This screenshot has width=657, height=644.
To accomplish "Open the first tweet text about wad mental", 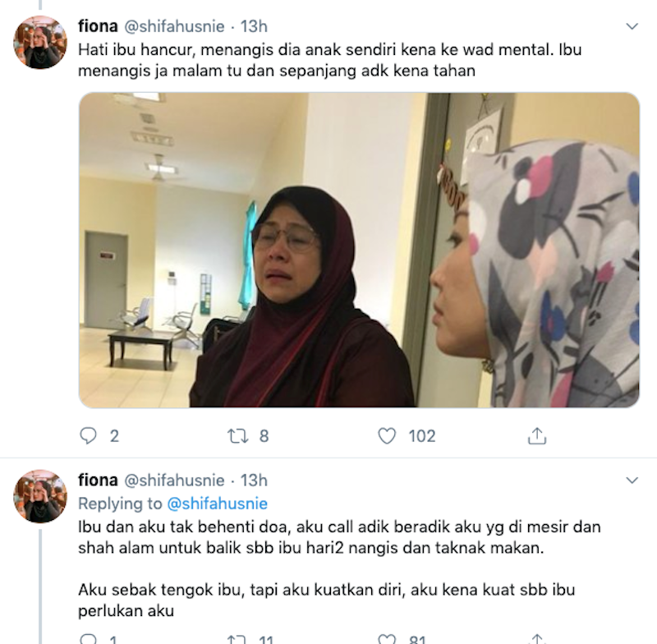I will point(330,60).
